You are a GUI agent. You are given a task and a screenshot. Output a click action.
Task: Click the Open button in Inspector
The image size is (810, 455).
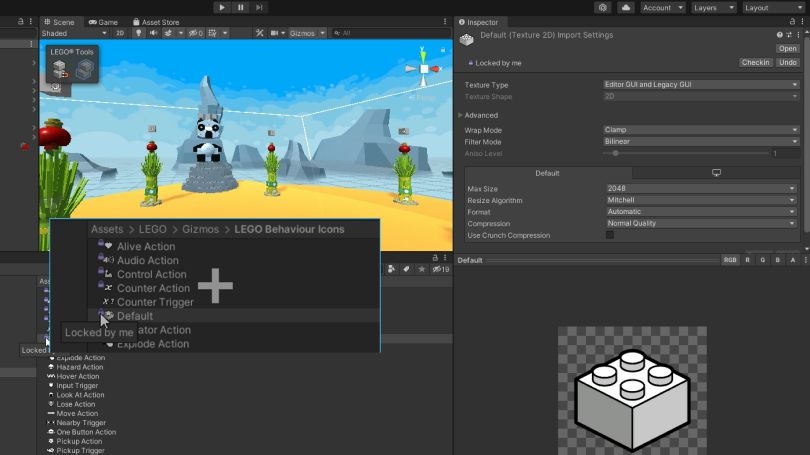(787, 48)
